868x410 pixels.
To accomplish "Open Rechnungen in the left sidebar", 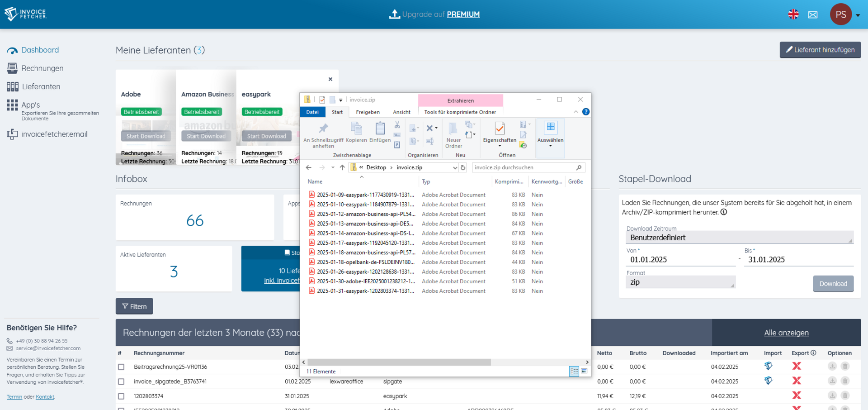I will (x=42, y=68).
